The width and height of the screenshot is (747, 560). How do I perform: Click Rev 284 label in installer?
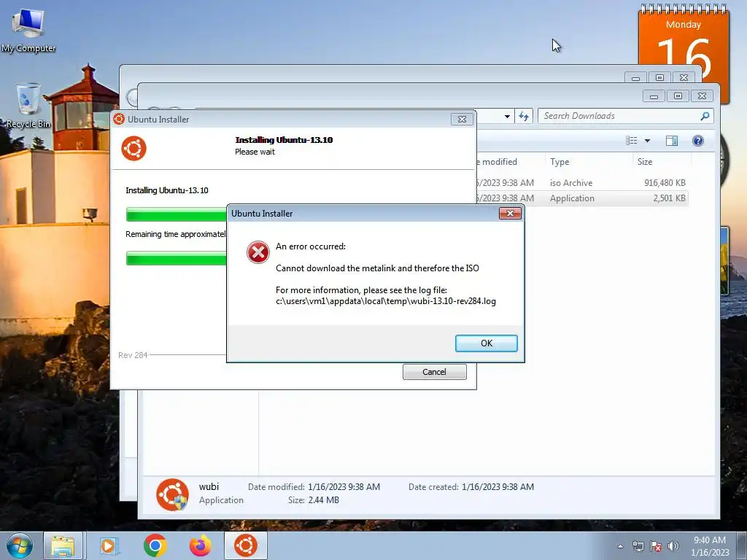pyautogui.click(x=133, y=355)
